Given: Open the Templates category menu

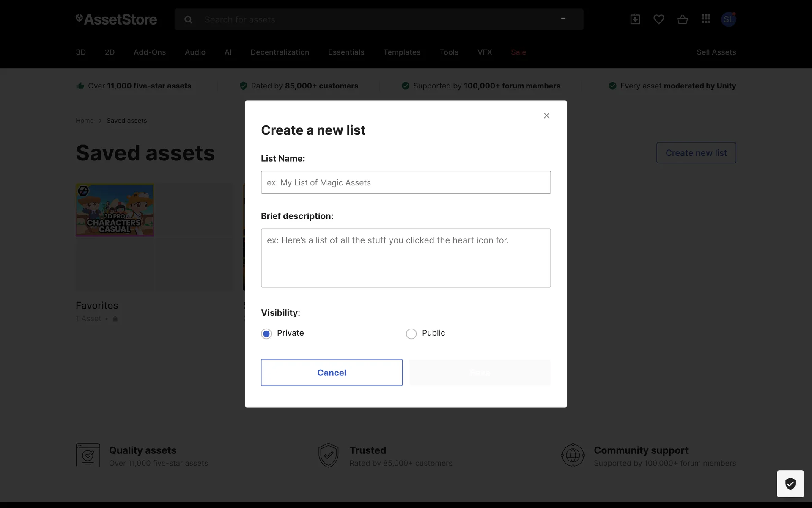Looking at the screenshot, I should (x=402, y=52).
